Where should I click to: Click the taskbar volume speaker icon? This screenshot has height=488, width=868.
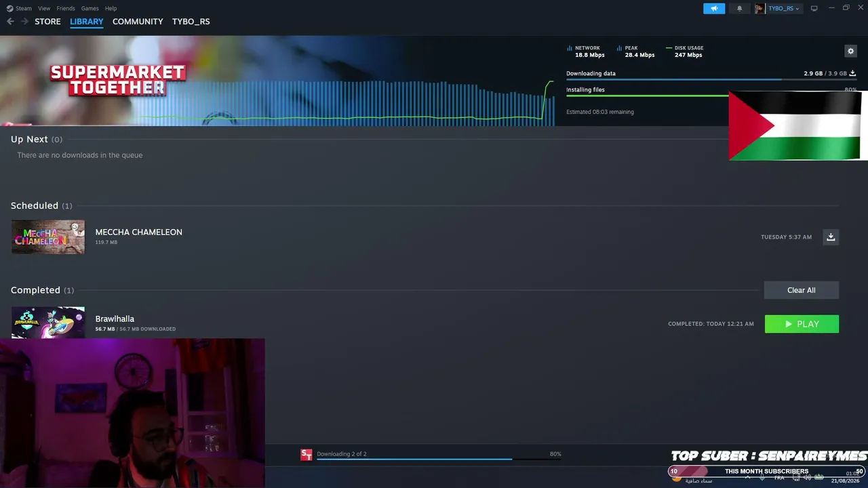[x=807, y=478]
